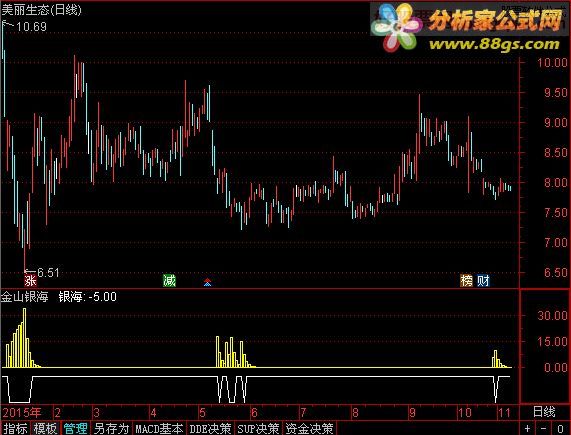
Task: Select the 2015年 timeline label
Action: (22, 413)
